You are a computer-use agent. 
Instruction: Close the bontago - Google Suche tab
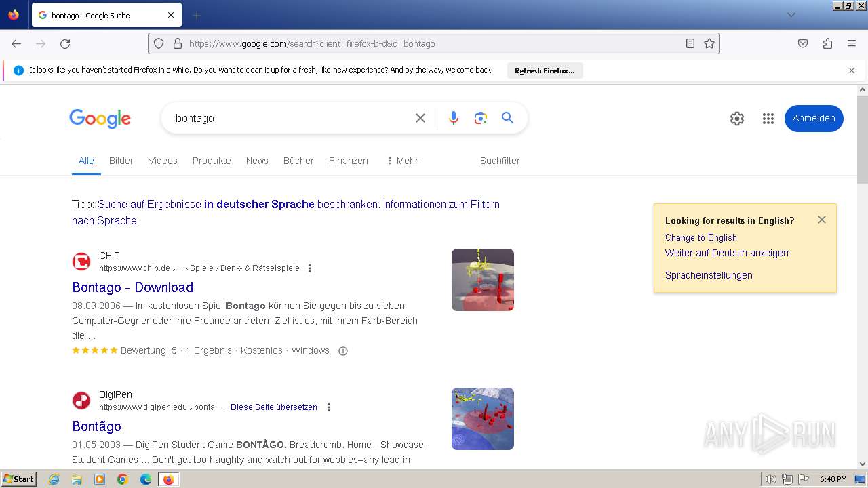pos(171,15)
